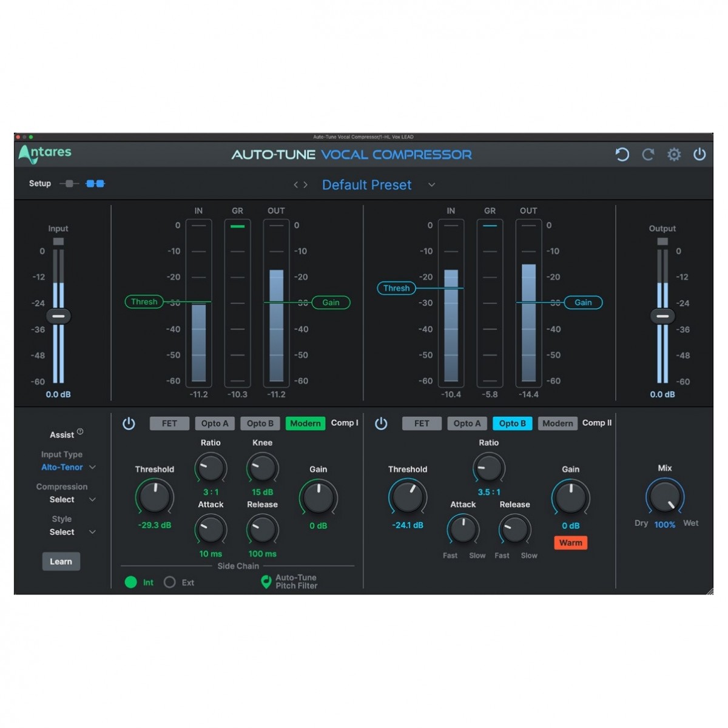Switch Comp I to FET mode
Screen dimensions: 728x728
point(169,423)
